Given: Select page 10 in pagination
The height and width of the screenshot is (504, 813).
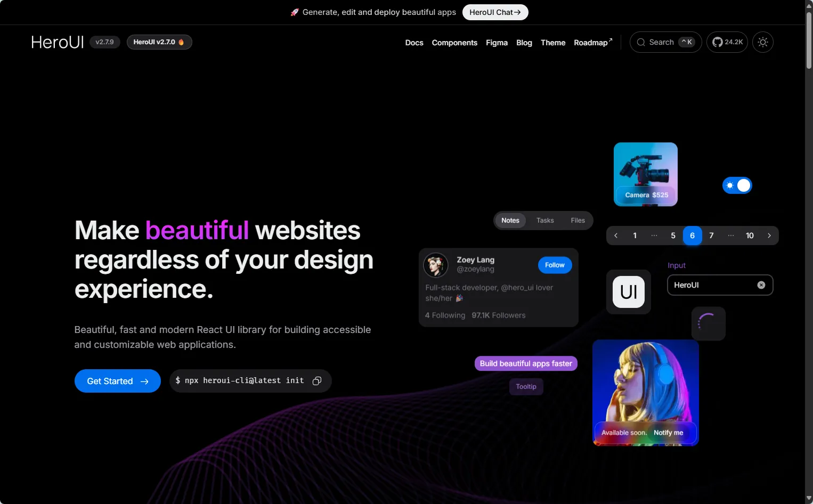Looking at the screenshot, I should click(750, 235).
